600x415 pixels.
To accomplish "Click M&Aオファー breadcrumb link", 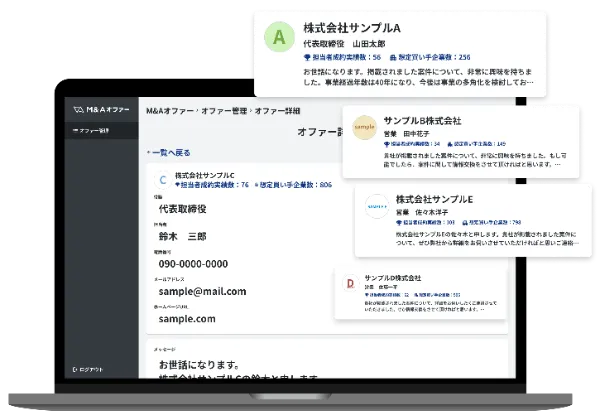I will 170,111.
